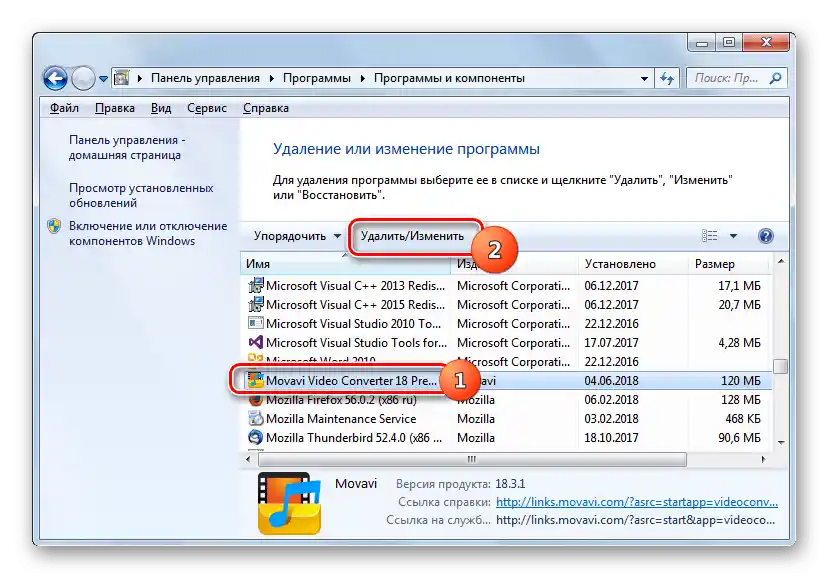Click the Back navigation arrow button

[x=56, y=79]
